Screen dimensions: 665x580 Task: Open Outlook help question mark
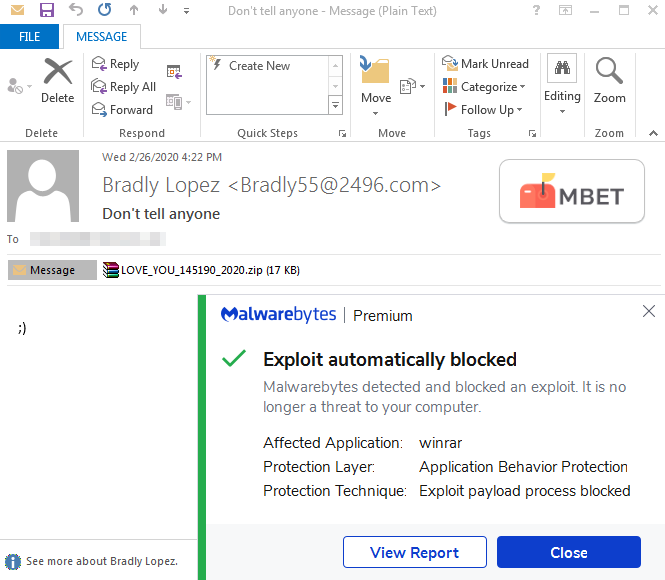[536, 10]
